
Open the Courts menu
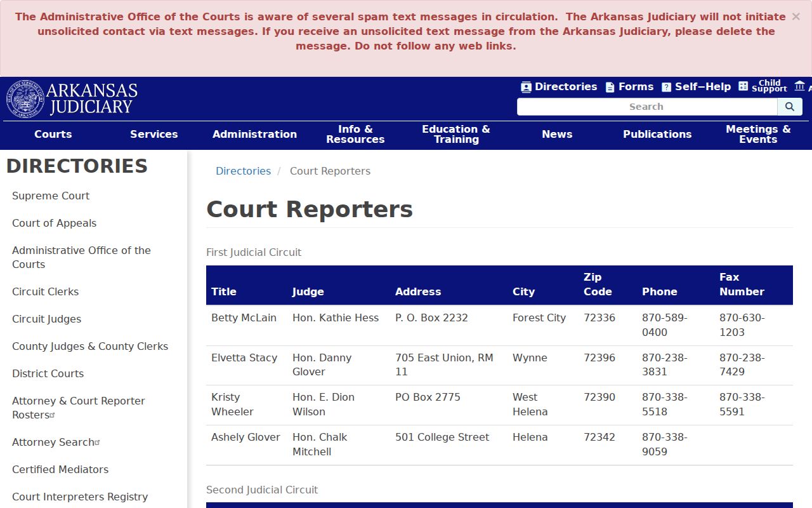53,135
